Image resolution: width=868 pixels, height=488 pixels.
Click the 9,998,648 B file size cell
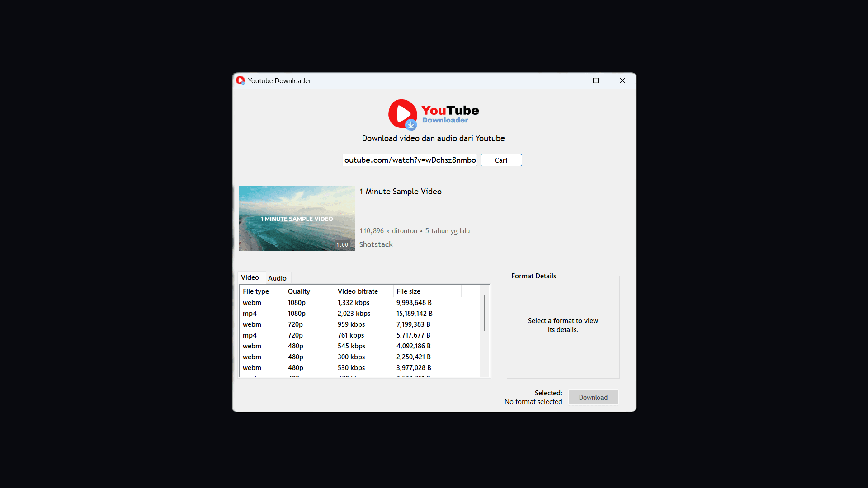(x=414, y=303)
